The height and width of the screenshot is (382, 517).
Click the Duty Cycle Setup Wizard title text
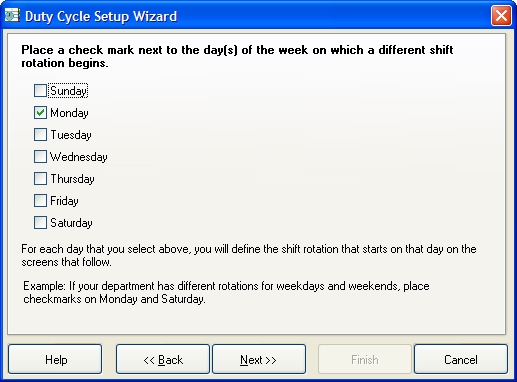pos(101,16)
